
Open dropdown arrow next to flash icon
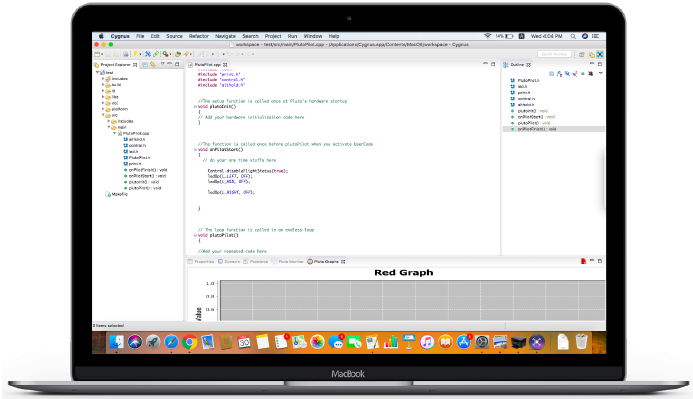point(140,54)
